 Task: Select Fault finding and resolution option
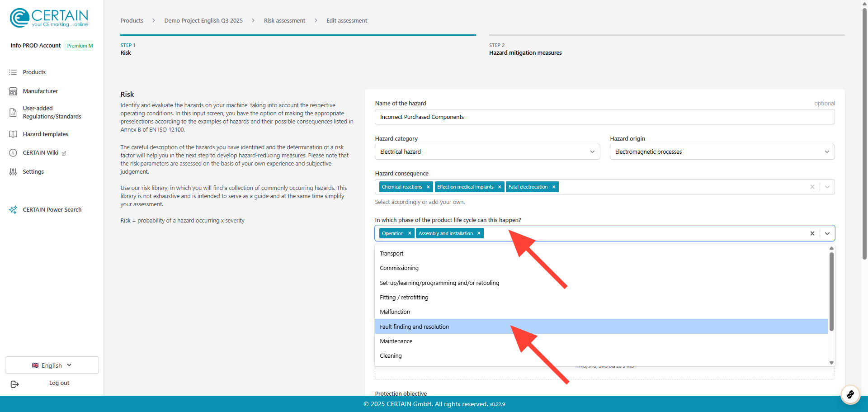coord(601,327)
